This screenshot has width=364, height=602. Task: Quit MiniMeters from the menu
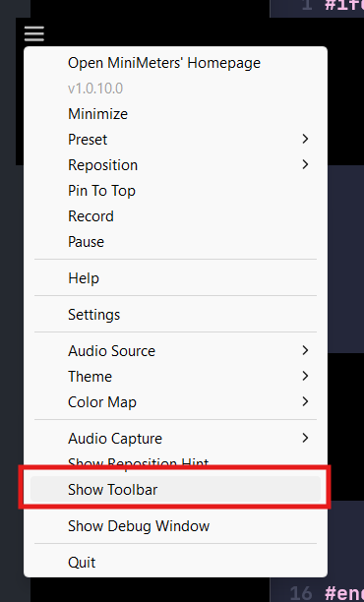pyautogui.click(x=175, y=562)
